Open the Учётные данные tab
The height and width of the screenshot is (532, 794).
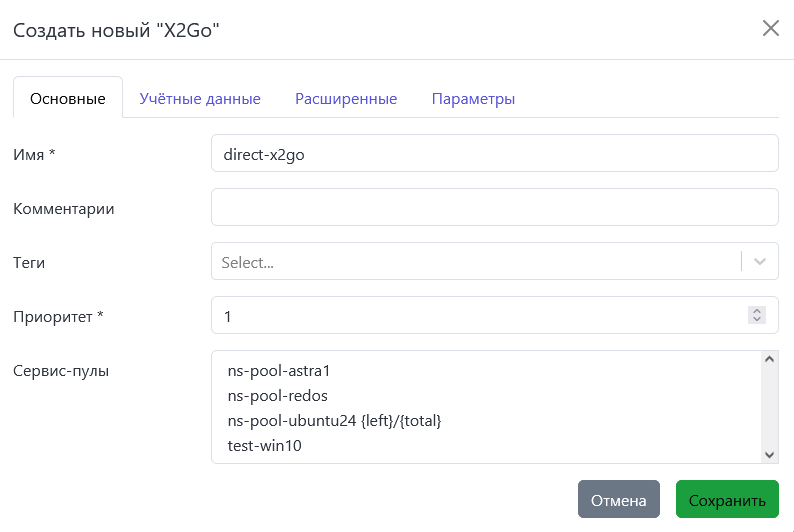pos(200,99)
